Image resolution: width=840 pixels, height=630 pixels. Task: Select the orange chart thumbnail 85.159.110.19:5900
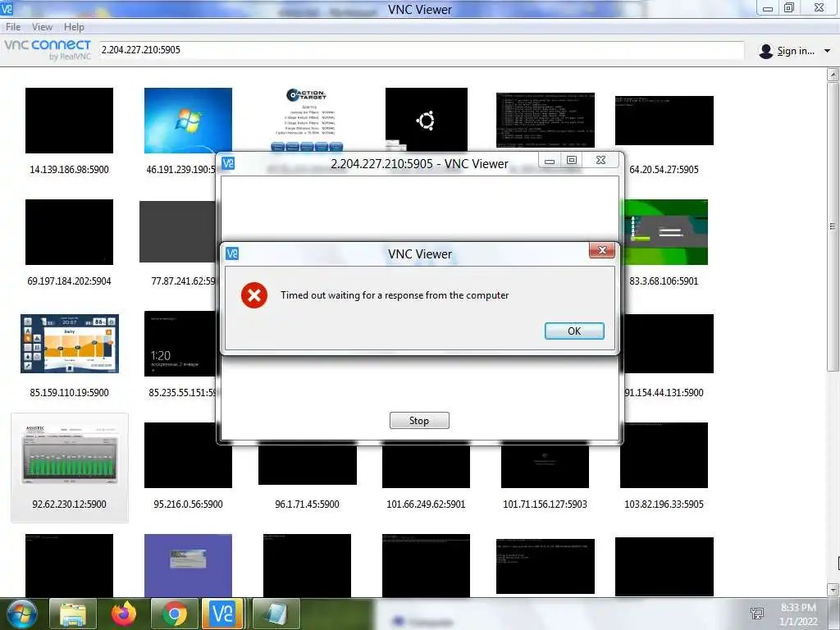[70, 344]
